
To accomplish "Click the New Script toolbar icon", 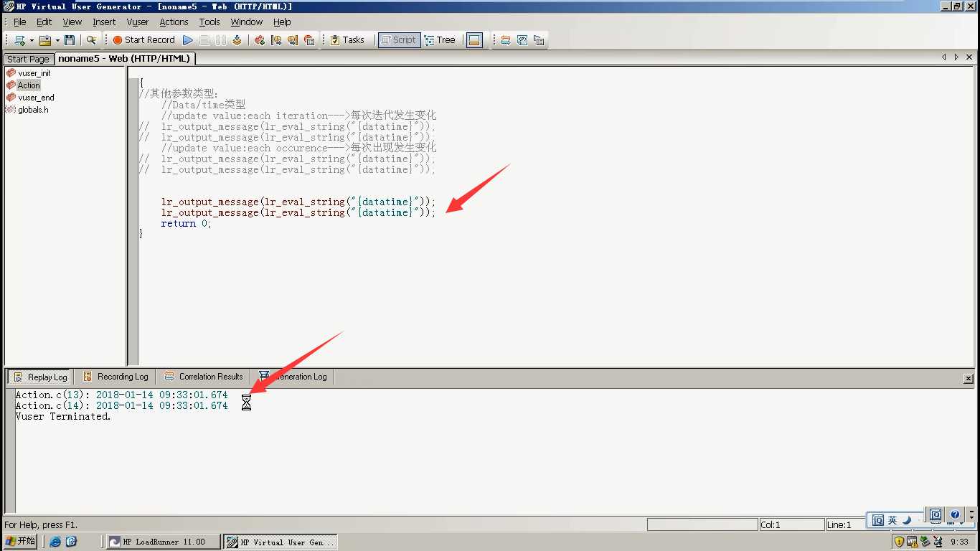I will point(19,40).
